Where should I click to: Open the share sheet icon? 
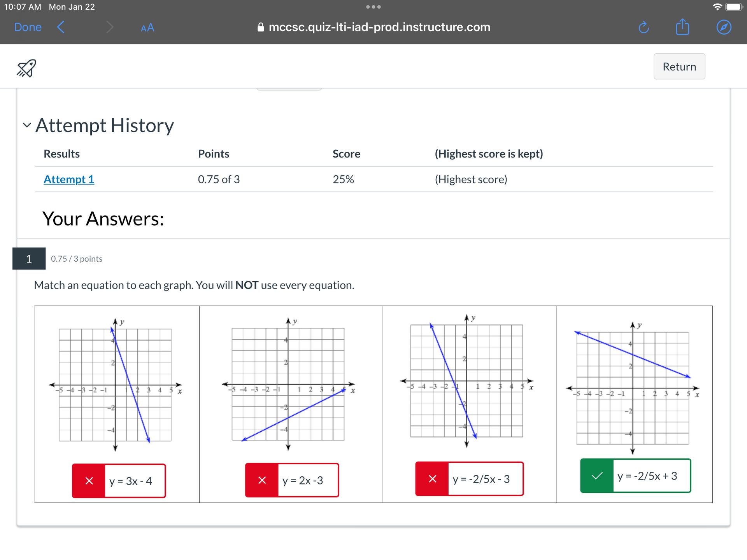coord(682,27)
